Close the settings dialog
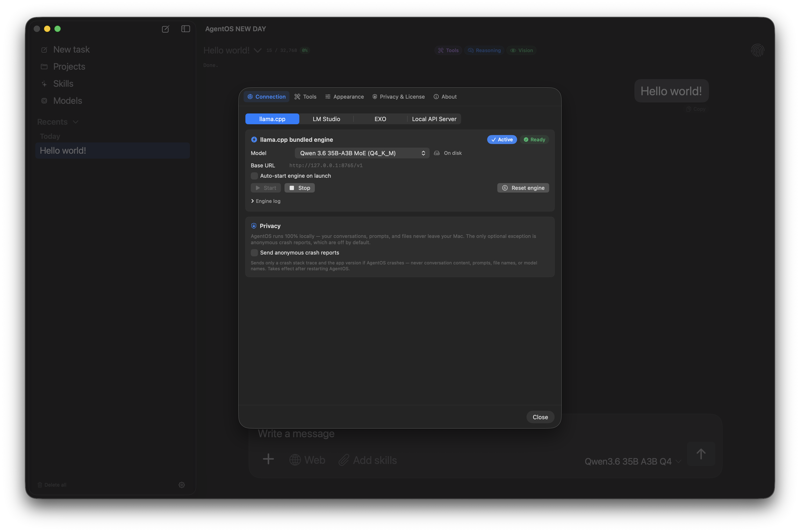This screenshot has width=800, height=532. click(540, 417)
